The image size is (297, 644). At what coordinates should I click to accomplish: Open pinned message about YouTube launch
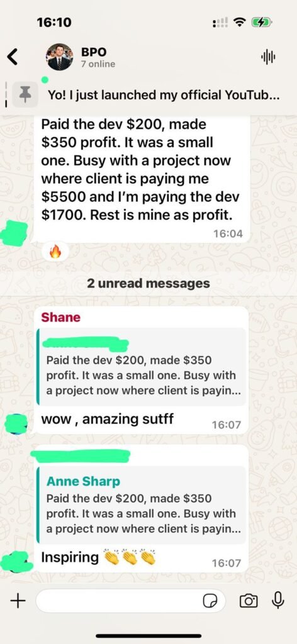164,95
